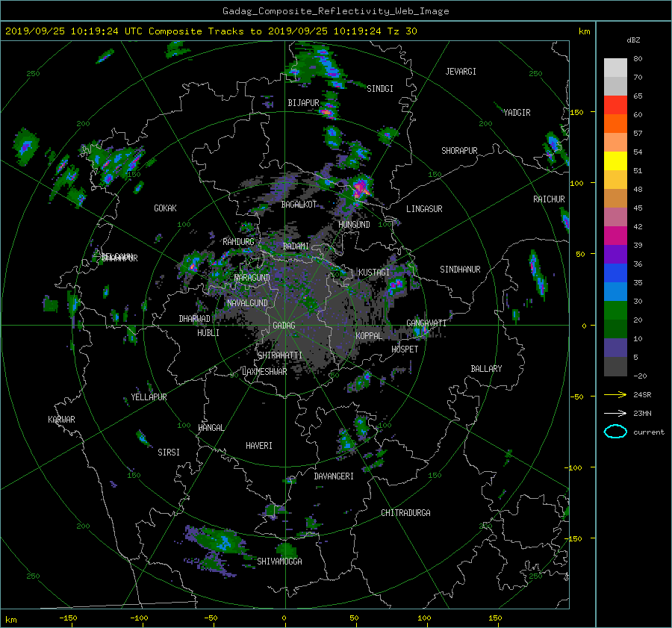The image size is (672, 628).
Task: Click the JEVARGI city label
Action: coord(461,72)
